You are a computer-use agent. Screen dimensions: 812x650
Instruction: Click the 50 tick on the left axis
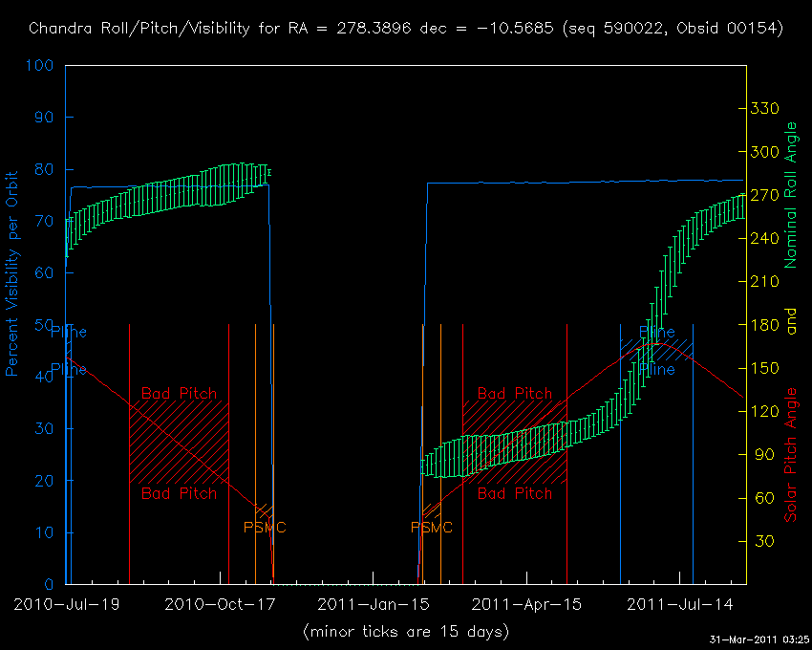click(45, 325)
